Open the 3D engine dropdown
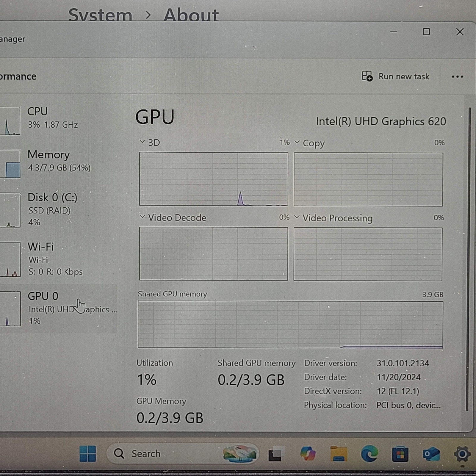Image resolution: width=476 pixels, height=476 pixels. tap(142, 142)
